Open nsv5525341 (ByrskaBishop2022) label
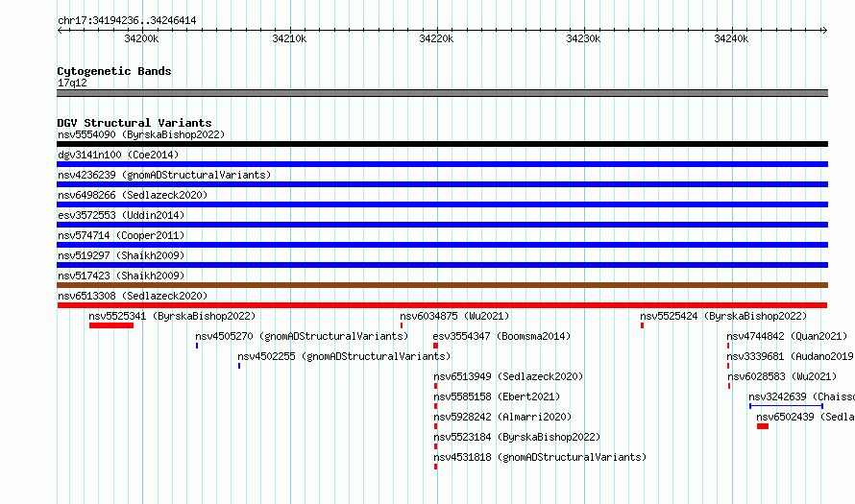This screenshot has width=855, height=504. 172,316
